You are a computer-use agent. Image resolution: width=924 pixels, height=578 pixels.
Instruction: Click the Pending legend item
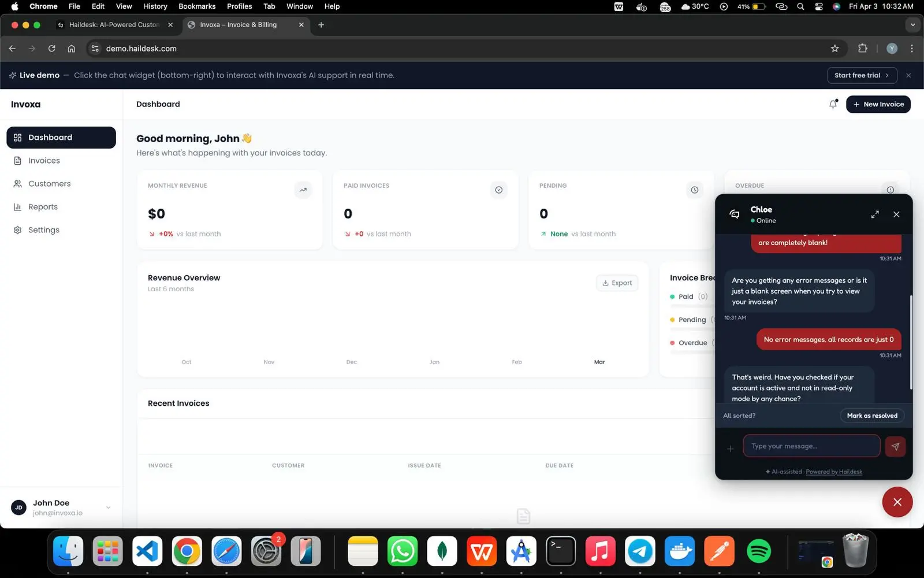click(691, 320)
